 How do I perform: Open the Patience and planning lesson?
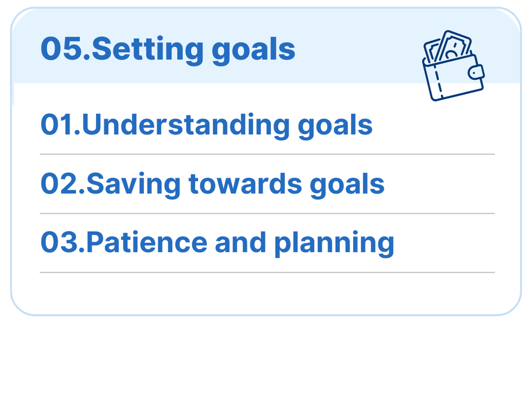click(217, 243)
